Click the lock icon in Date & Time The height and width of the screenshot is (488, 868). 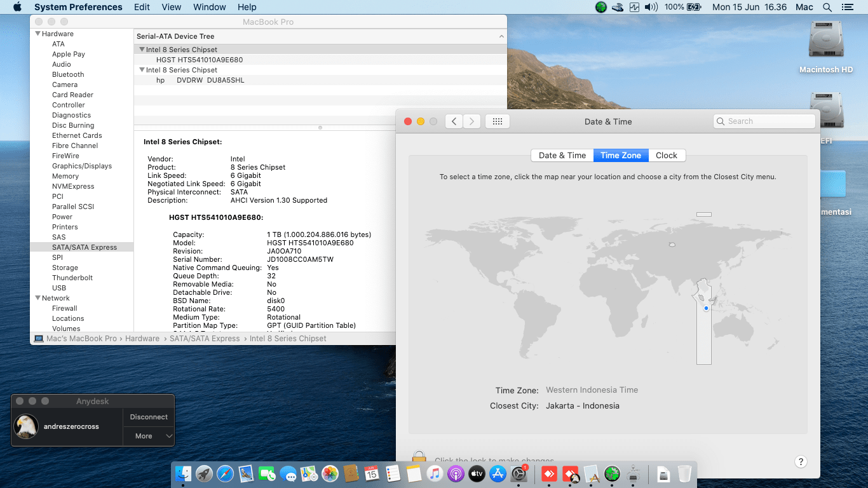click(x=419, y=457)
